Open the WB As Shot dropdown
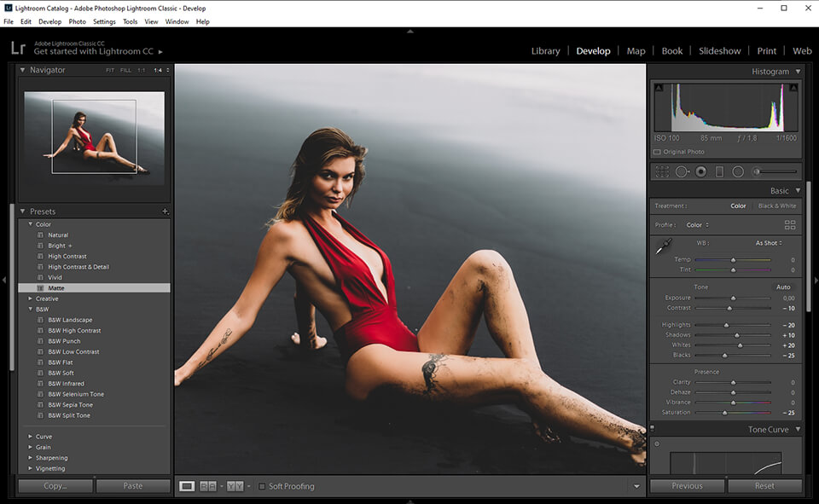 (x=768, y=243)
